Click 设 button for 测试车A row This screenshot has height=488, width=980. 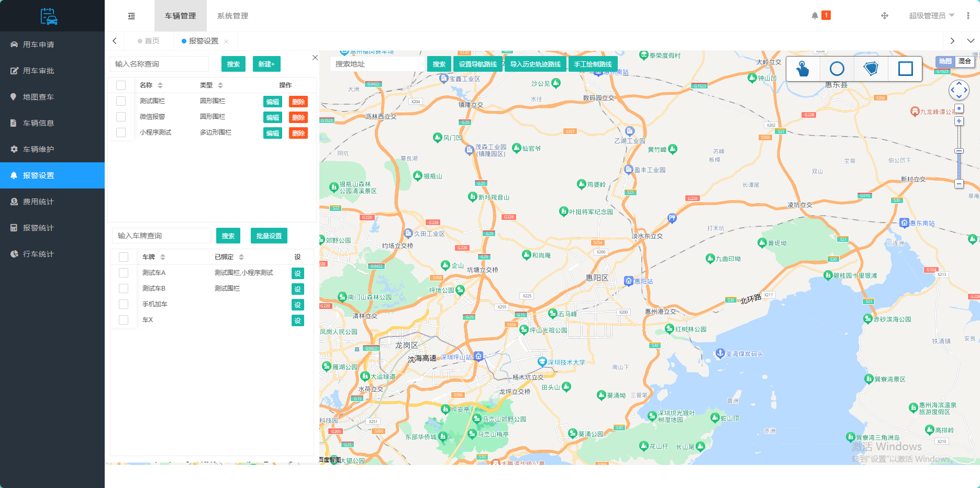click(x=298, y=273)
